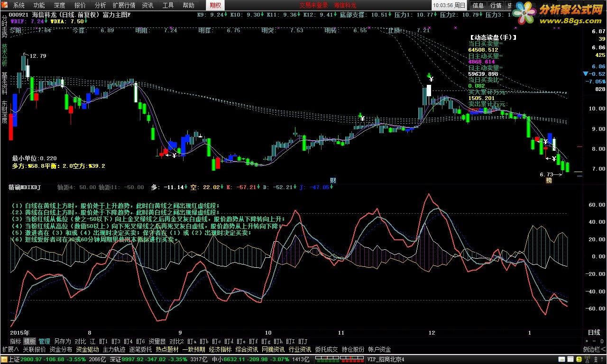Viewport: 607px width, 364px height.
Task: Select 资里显 indicator template
Action: coord(157,341)
